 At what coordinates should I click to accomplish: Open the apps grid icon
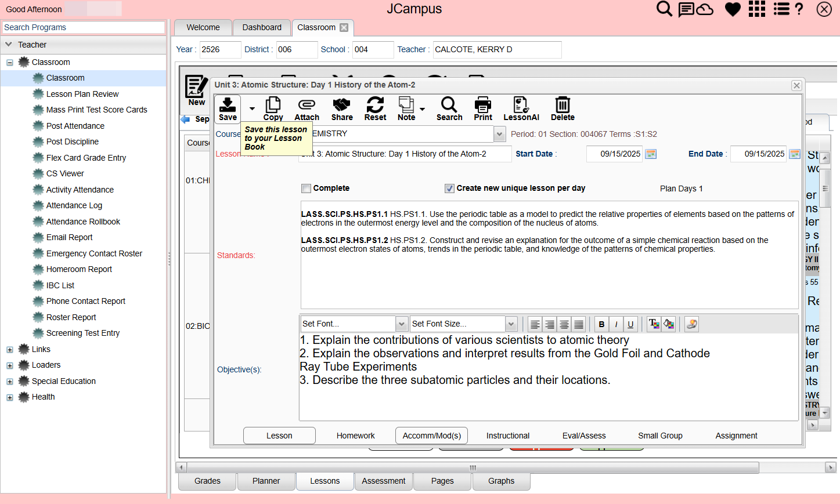(757, 9)
